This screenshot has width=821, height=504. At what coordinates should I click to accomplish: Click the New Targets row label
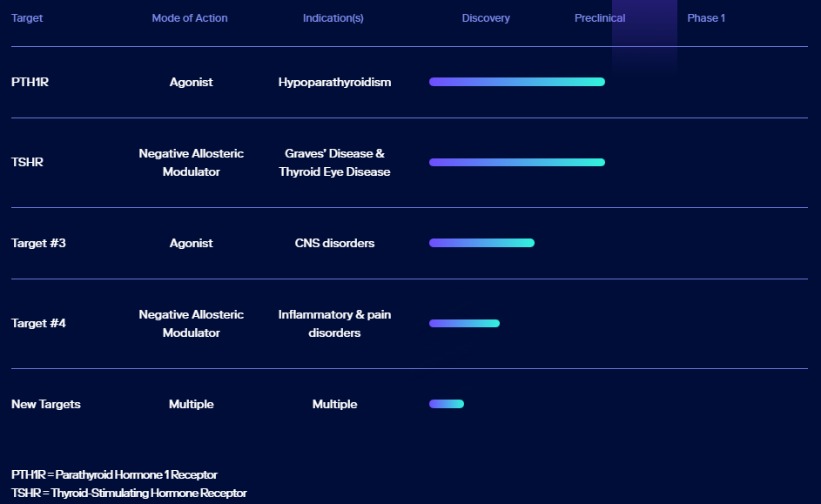(x=45, y=404)
